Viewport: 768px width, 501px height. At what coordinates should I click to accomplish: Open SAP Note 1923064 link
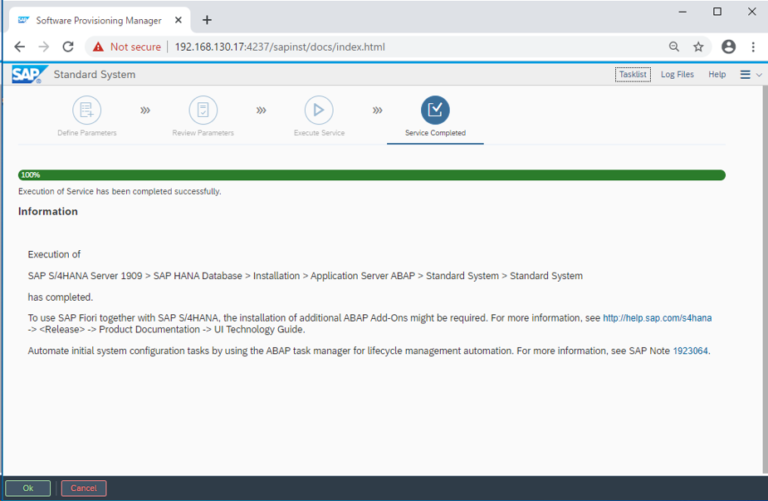click(690, 351)
